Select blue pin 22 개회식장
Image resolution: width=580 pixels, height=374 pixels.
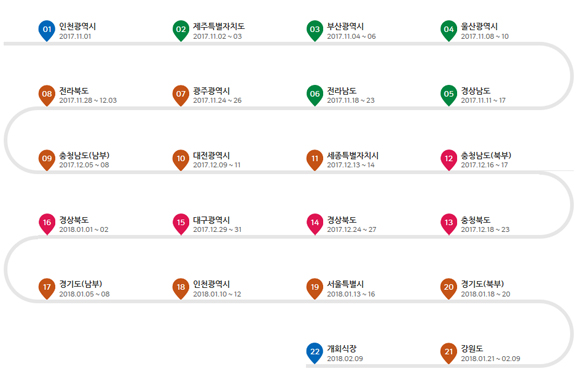pyautogui.click(x=314, y=353)
